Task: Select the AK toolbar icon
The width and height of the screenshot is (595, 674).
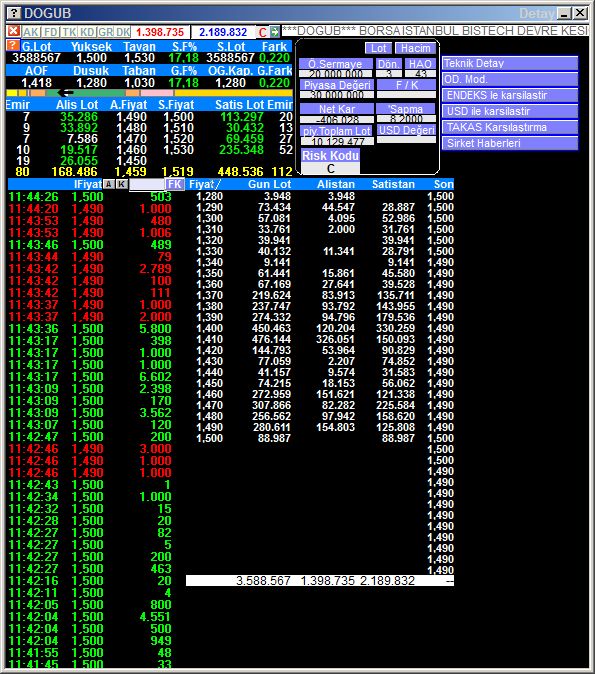Action: coord(31,32)
